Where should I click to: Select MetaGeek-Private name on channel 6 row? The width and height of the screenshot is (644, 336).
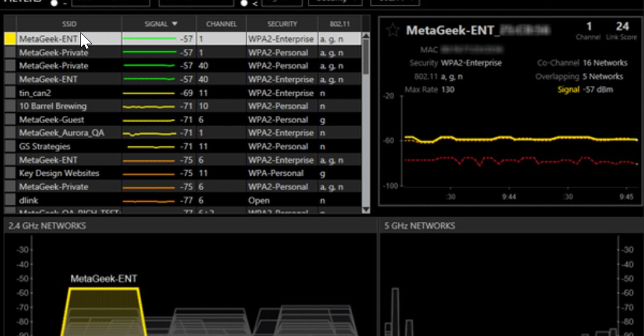pyautogui.click(x=54, y=187)
